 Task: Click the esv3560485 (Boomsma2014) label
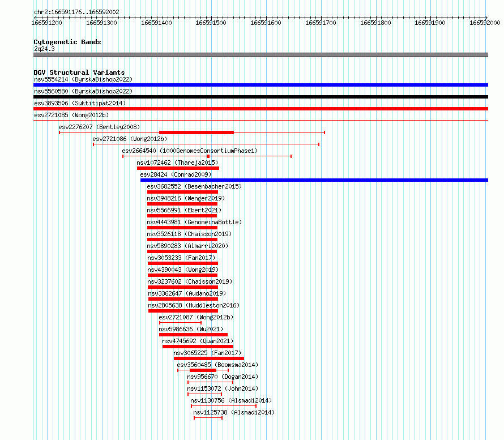[x=217, y=365]
